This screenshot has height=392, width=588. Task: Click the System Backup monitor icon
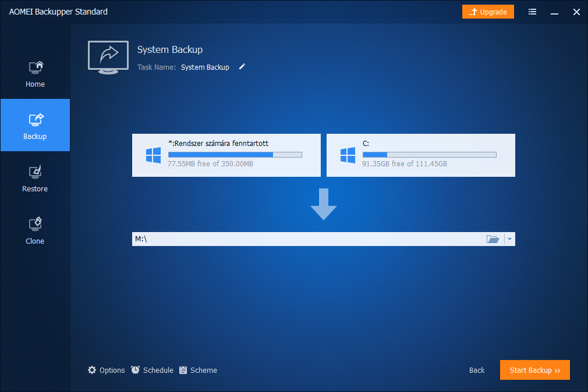coord(108,57)
